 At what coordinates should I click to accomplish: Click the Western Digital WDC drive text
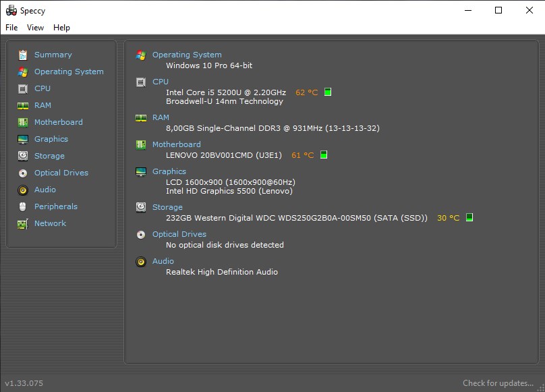pyautogui.click(x=297, y=218)
